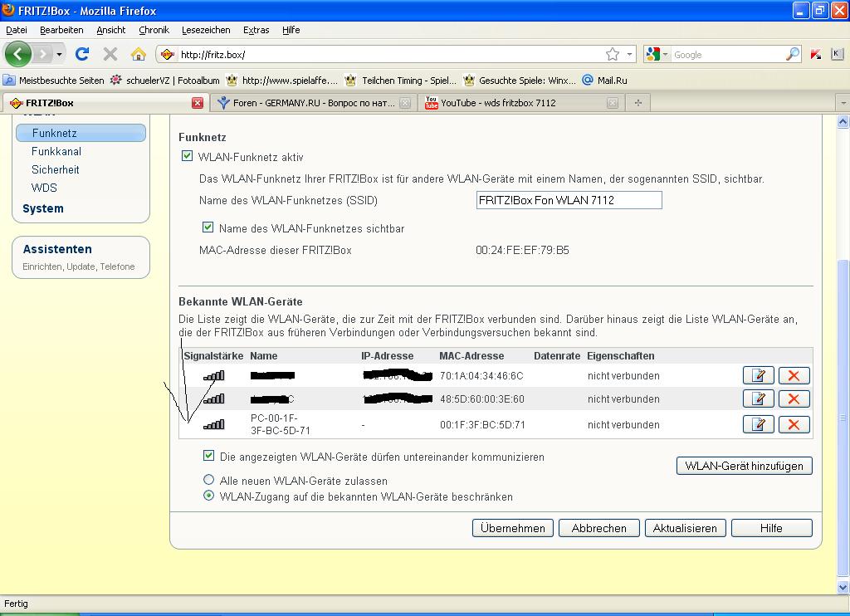Open the list all tabs dropdown
The image size is (850, 616).
click(843, 102)
